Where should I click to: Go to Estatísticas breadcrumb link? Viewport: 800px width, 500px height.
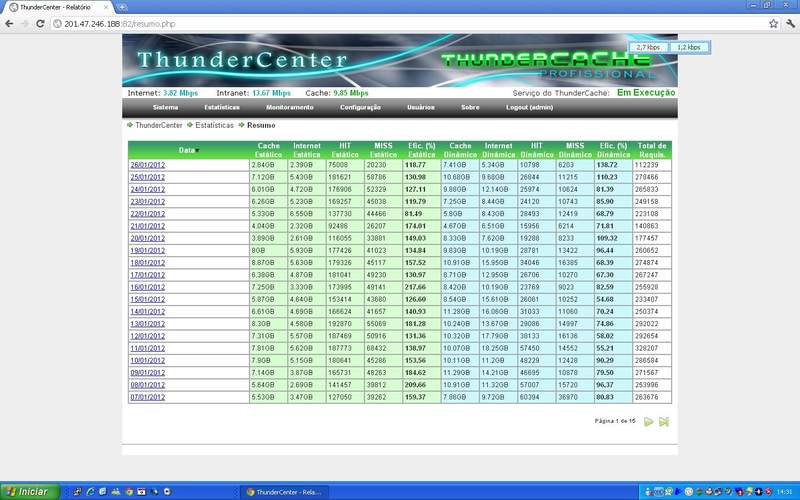click(214, 125)
